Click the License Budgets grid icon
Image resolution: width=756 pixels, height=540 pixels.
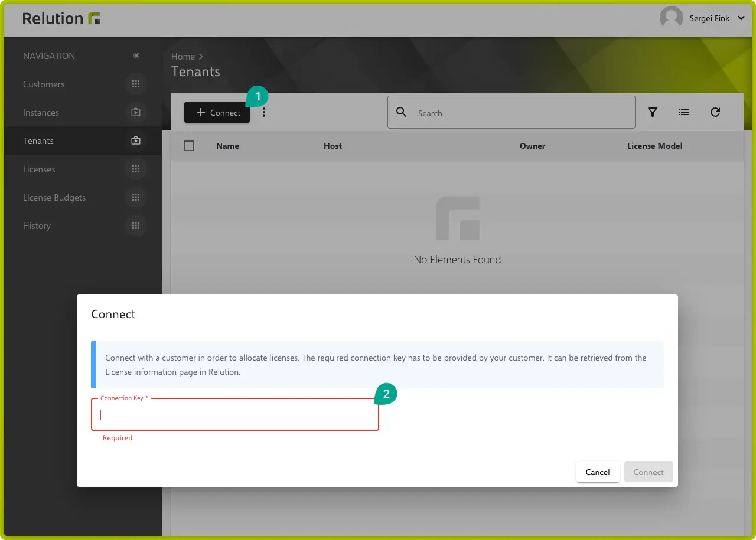tap(136, 198)
